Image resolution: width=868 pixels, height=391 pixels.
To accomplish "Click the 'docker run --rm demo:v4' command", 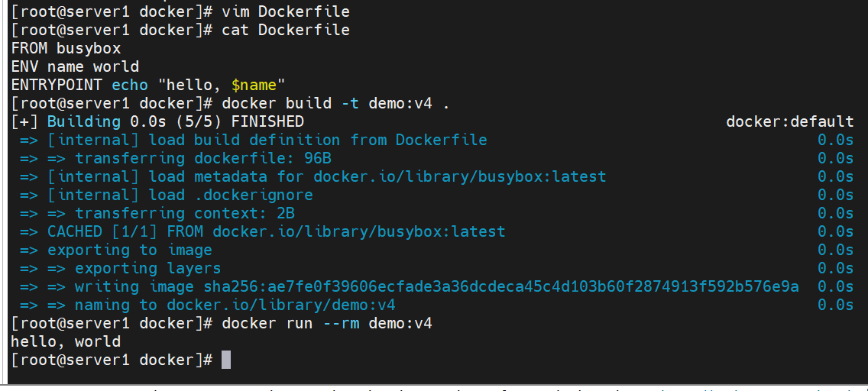I will pos(326,324).
